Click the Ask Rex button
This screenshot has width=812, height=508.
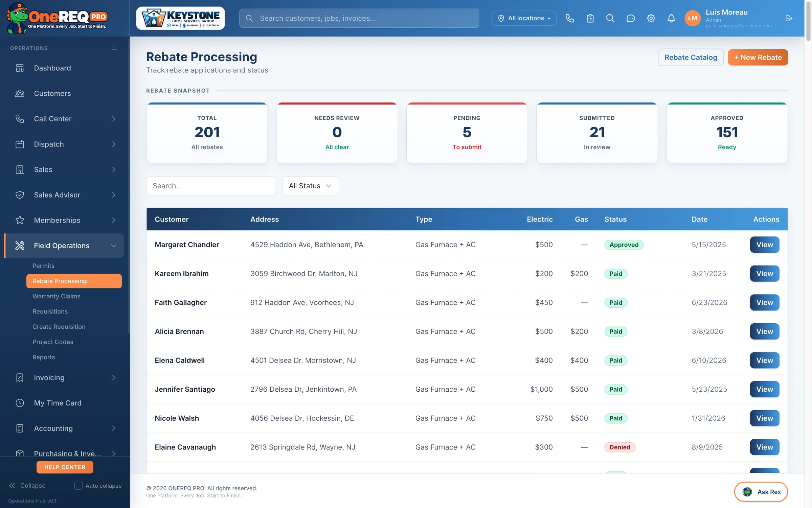click(x=761, y=492)
